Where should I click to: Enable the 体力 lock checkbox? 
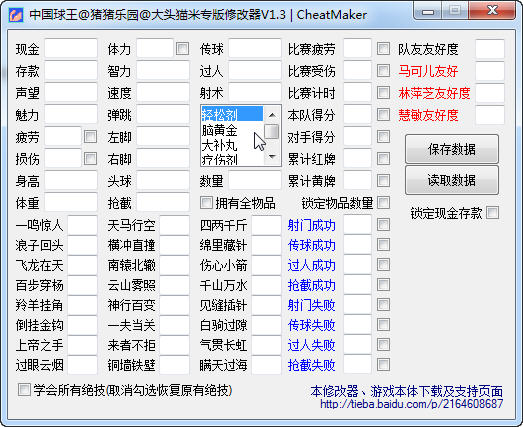(182, 49)
